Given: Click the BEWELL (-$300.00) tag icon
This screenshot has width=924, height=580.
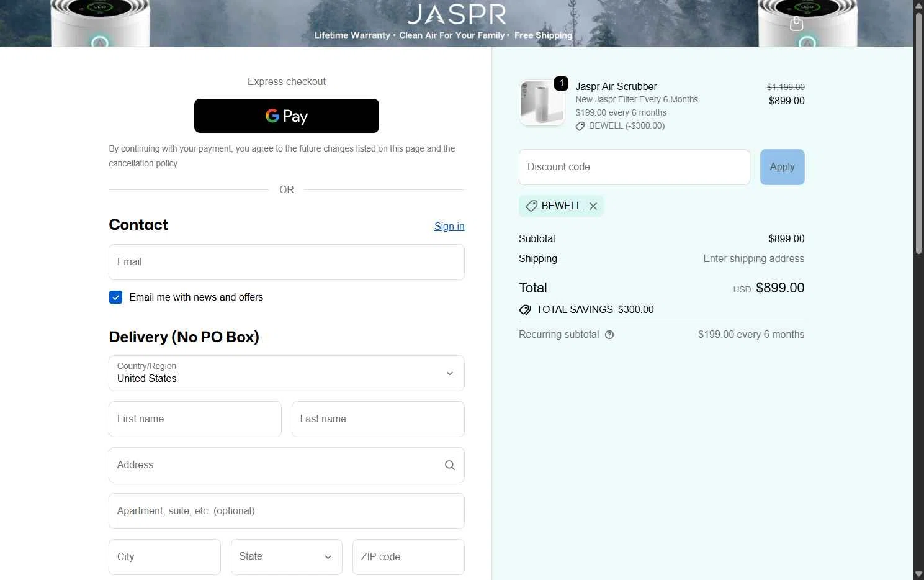Looking at the screenshot, I should (x=580, y=126).
